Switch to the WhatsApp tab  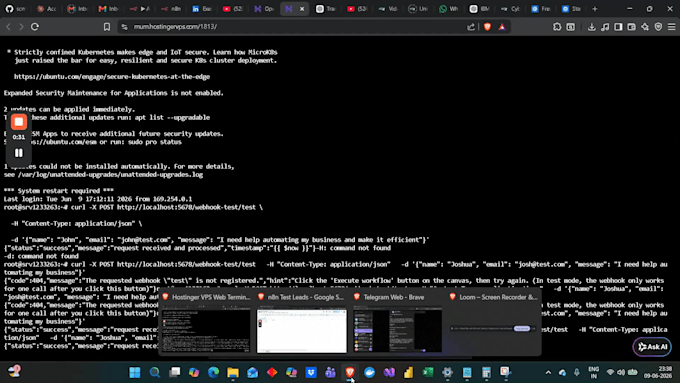pos(448,9)
